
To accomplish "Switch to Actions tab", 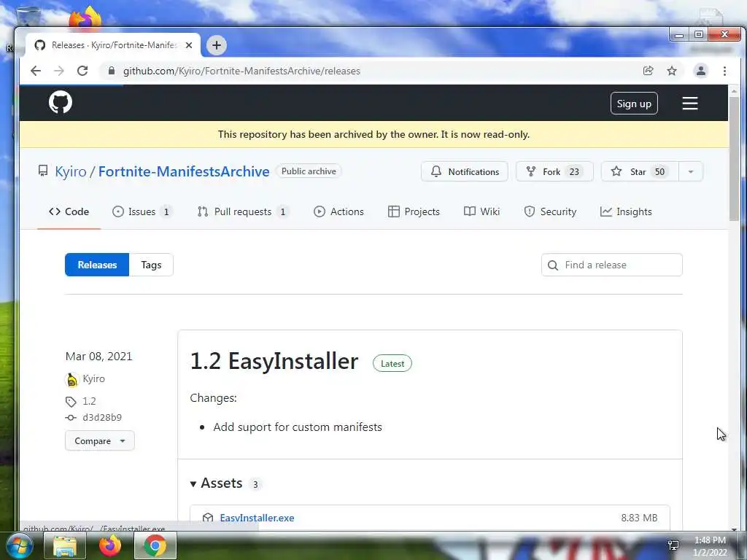I will [x=338, y=212].
